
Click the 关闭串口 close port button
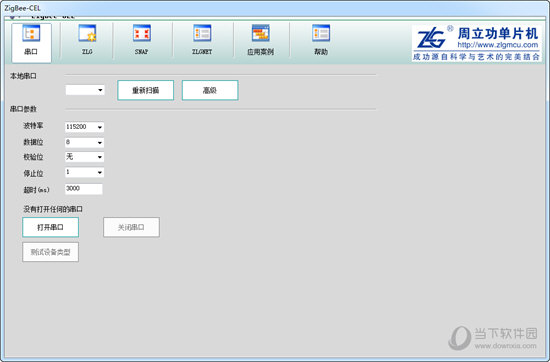click(132, 227)
